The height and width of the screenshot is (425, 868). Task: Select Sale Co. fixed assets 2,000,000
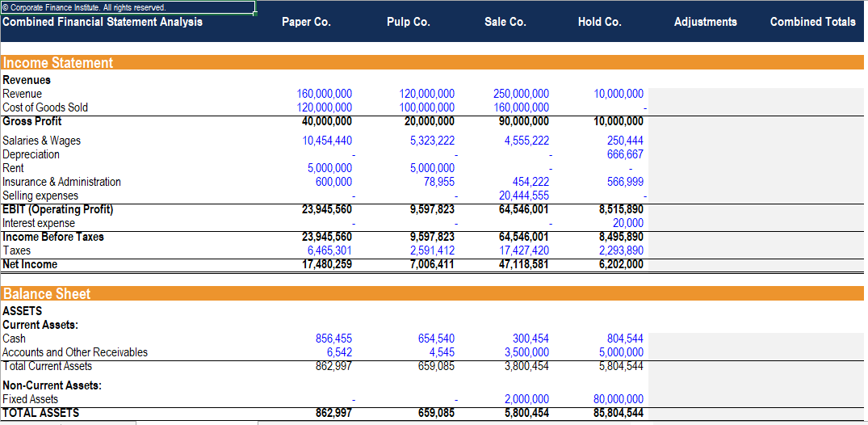(527, 399)
